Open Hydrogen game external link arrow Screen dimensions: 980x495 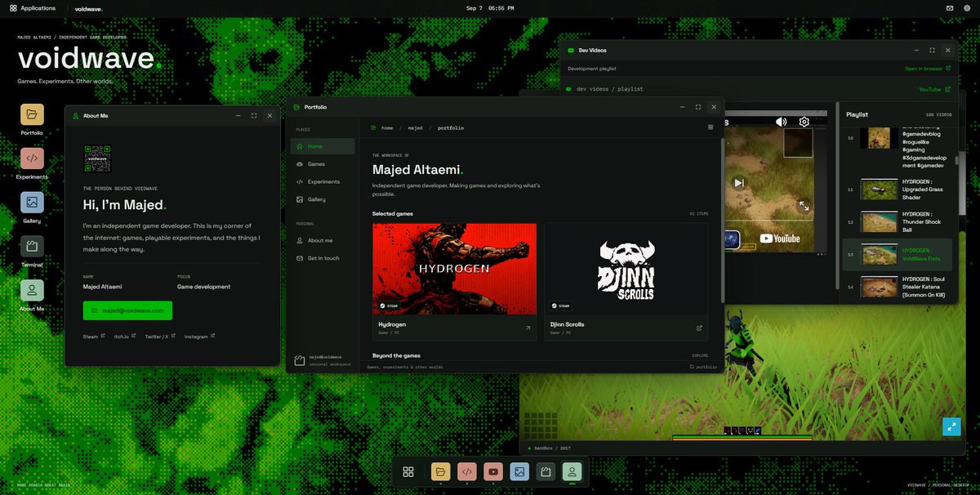pos(528,328)
